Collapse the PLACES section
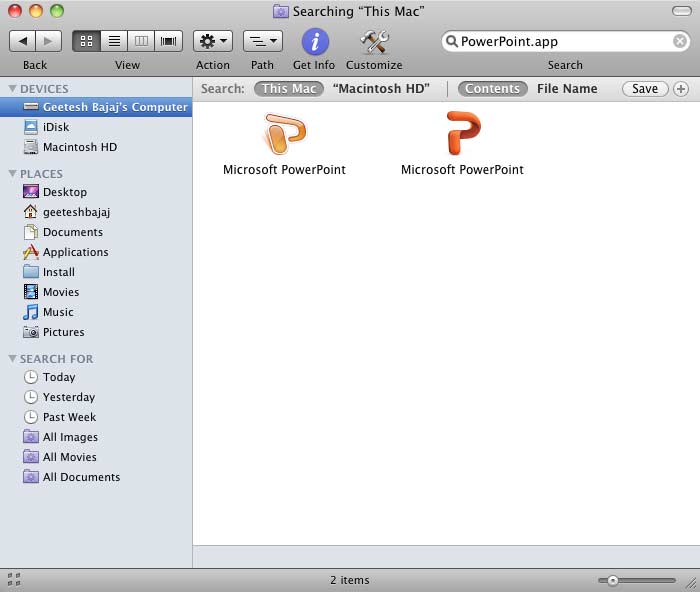This screenshot has height=592, width=700. [12, 173]
